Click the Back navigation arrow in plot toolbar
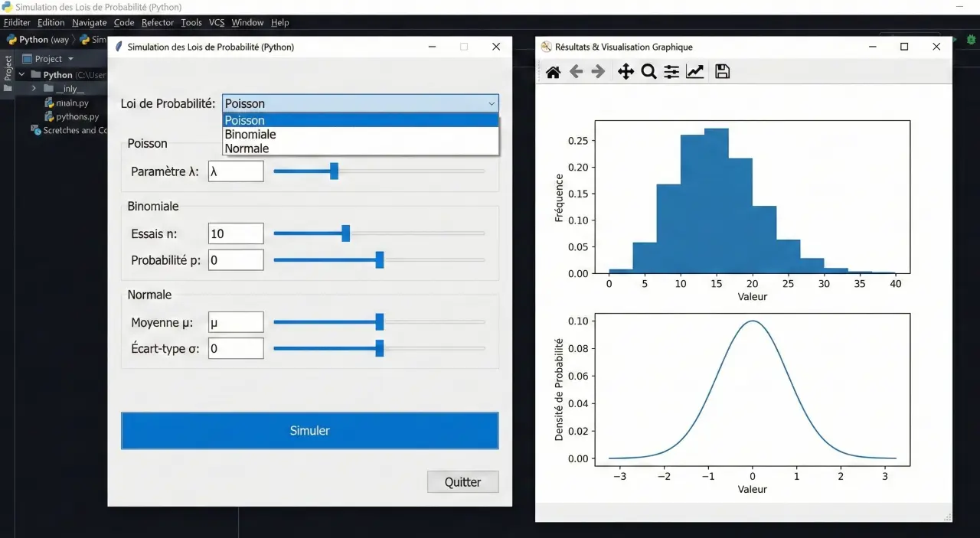 coord(575,71)
